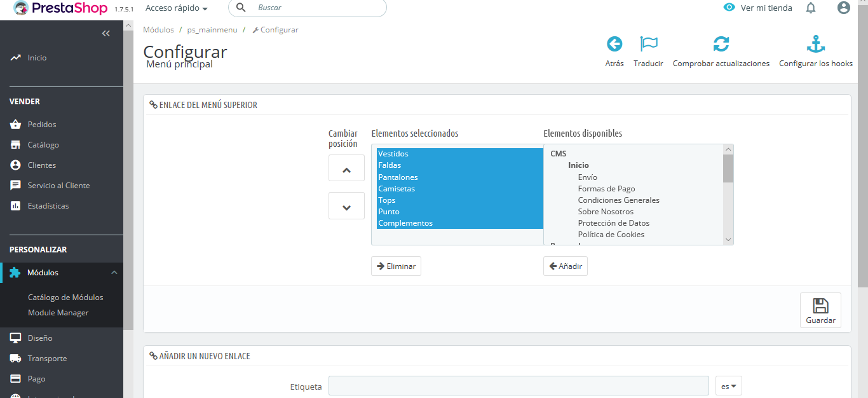Collapse sidebar with double chevron icon

pos(106,34)
